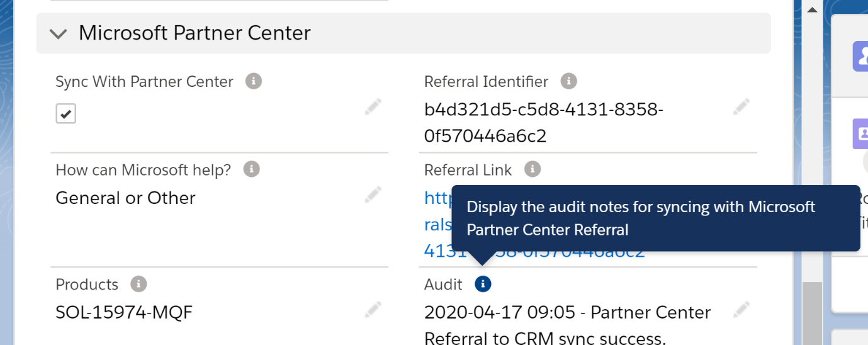This screenshot has height=345, width=868.
Task: Edit Referral Identifier using the pencil icon
Action: point(741,107)
